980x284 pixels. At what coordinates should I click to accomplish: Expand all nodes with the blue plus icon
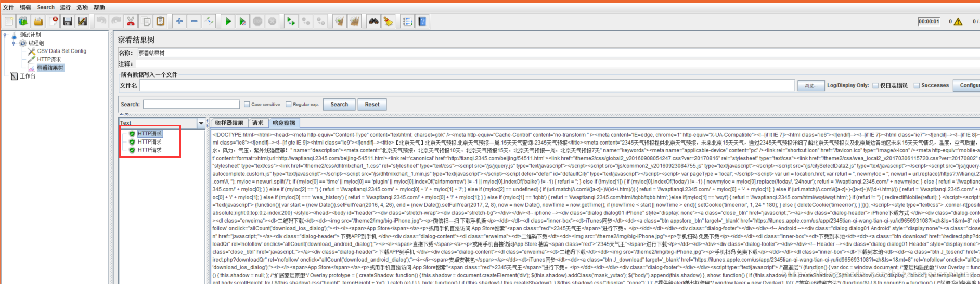point(179,21)
